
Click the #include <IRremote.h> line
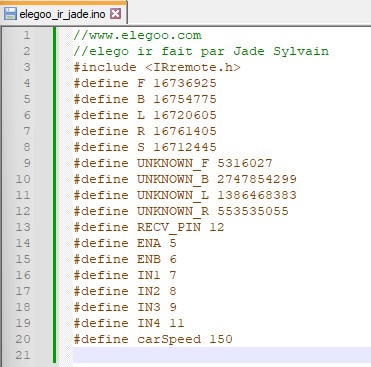[157, 67]
